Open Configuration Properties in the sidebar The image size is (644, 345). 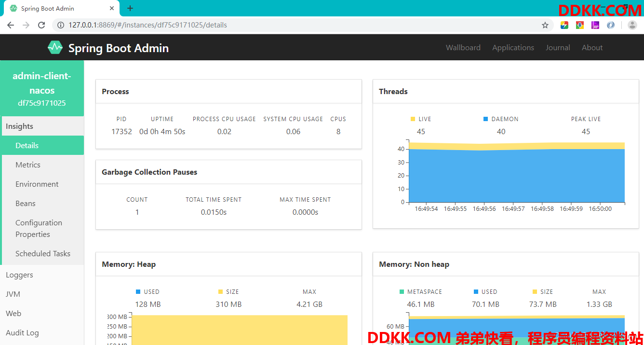coord(43,228)
